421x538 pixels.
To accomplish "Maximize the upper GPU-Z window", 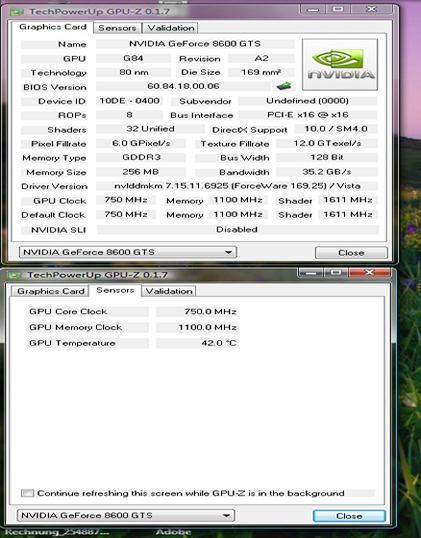I will pyautogui.click(x=338, y=9).
